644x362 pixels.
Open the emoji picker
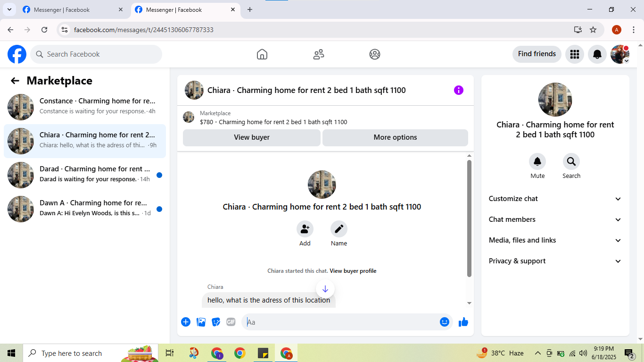click(445, 322)
